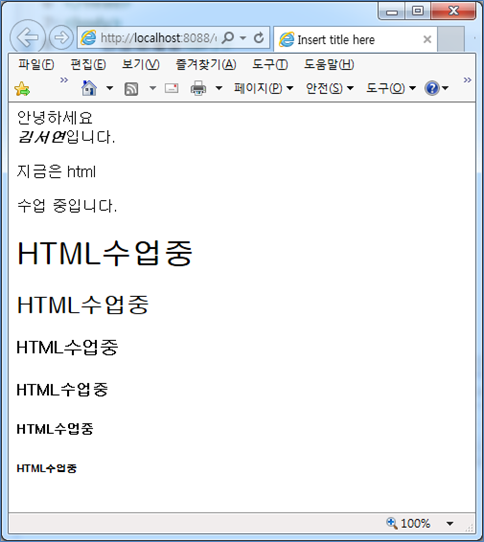Image resolution: width=484 pixels, height=542 pixels.
Task: Click the Read mail envelope icon
Action: (x=171, y=88)
